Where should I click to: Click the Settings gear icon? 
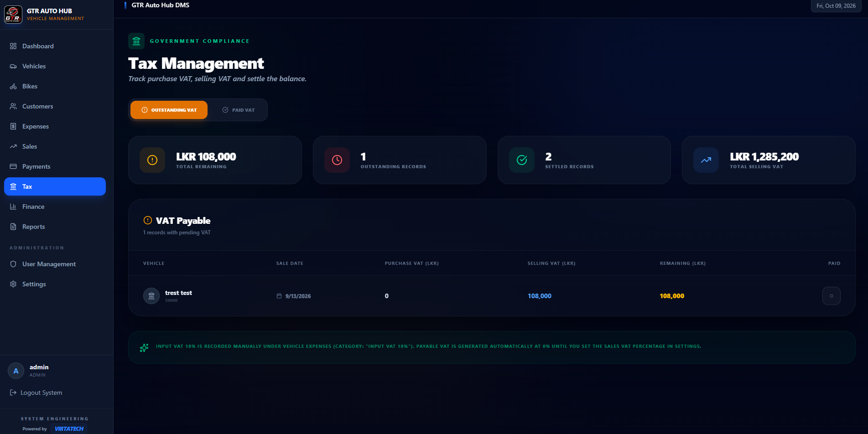(13, 284)
